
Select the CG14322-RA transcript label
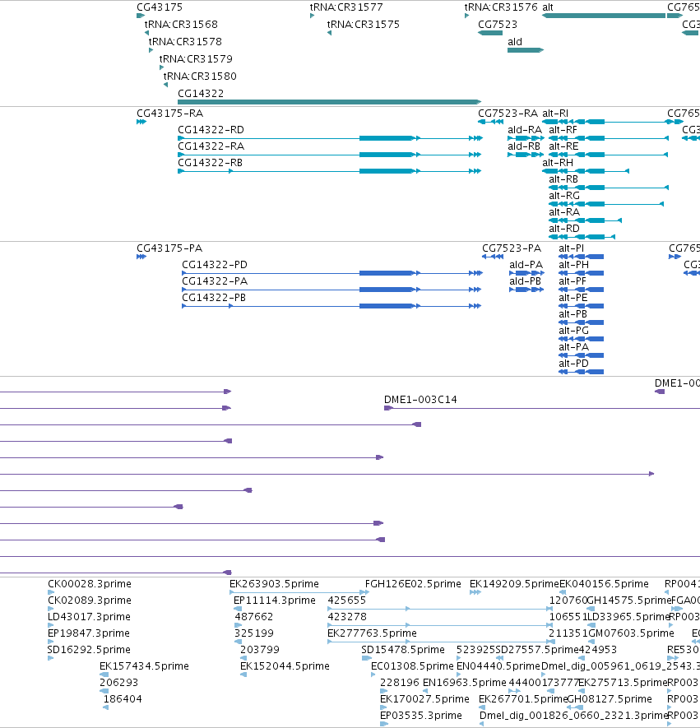pyautogui.click(x=211, y=146)
